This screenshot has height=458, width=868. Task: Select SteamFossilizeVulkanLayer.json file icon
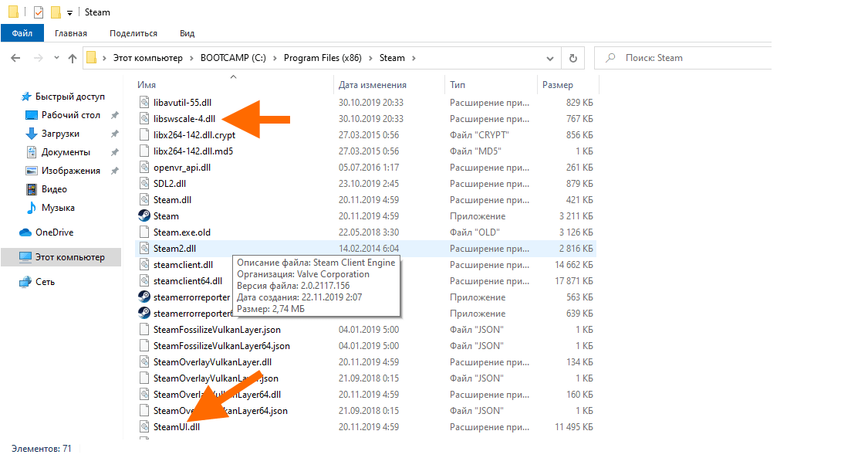pyautogui.click(x=144, y=330)
